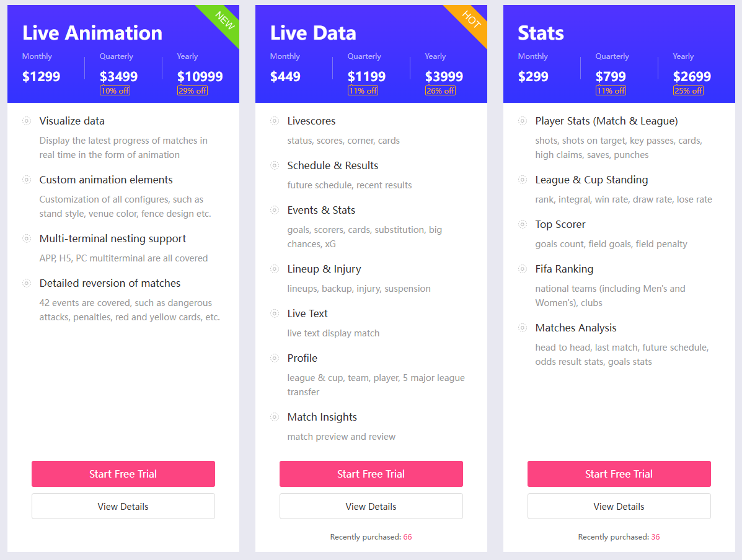Select the Live Data Yearly $3999 price

444,76
